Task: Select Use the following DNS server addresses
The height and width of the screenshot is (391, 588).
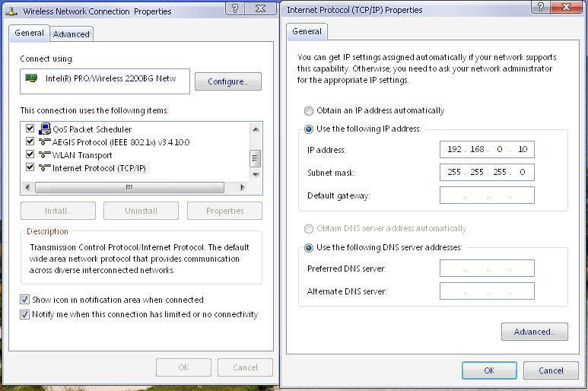Action: [x=309, y=247]
